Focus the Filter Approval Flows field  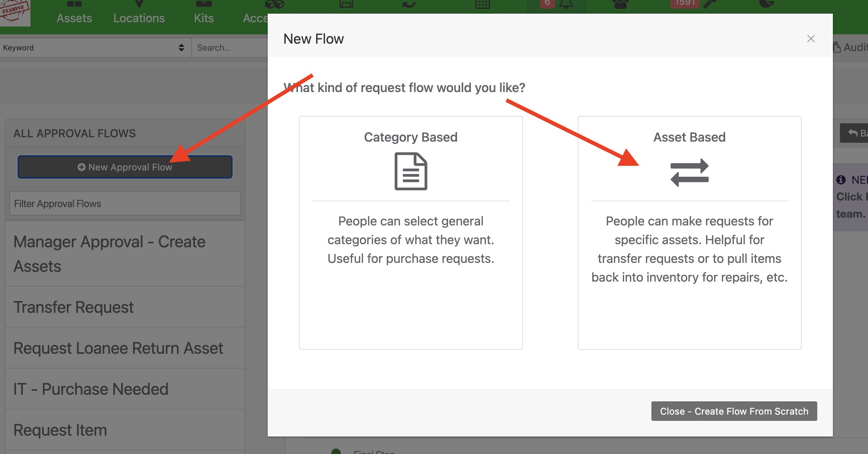pos(125,204)
